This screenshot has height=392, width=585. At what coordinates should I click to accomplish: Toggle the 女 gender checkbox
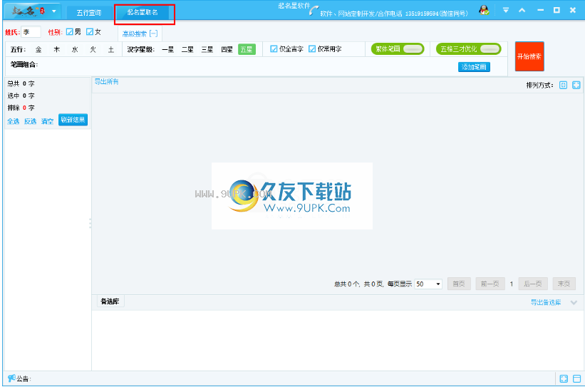click(90, 32)
